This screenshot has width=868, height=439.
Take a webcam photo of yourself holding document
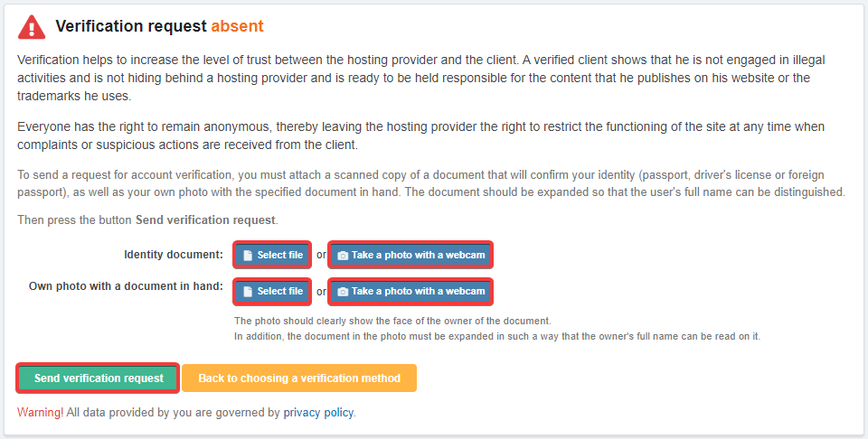click(411, 292)
